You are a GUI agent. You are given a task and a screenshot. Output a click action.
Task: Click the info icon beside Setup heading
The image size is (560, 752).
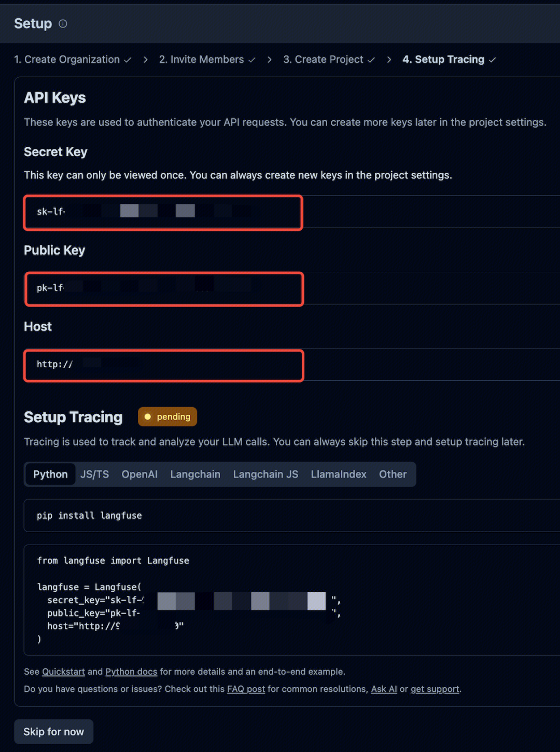point(63,23)
